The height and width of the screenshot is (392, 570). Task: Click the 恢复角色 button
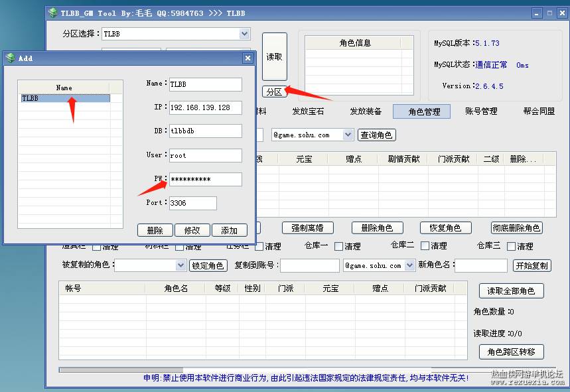point(446,228)
